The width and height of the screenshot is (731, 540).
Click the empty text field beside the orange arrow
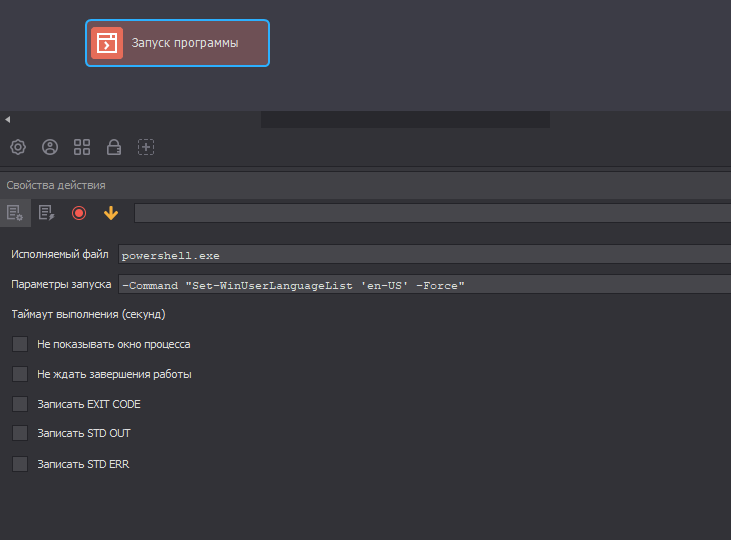(x=432, y=212)
